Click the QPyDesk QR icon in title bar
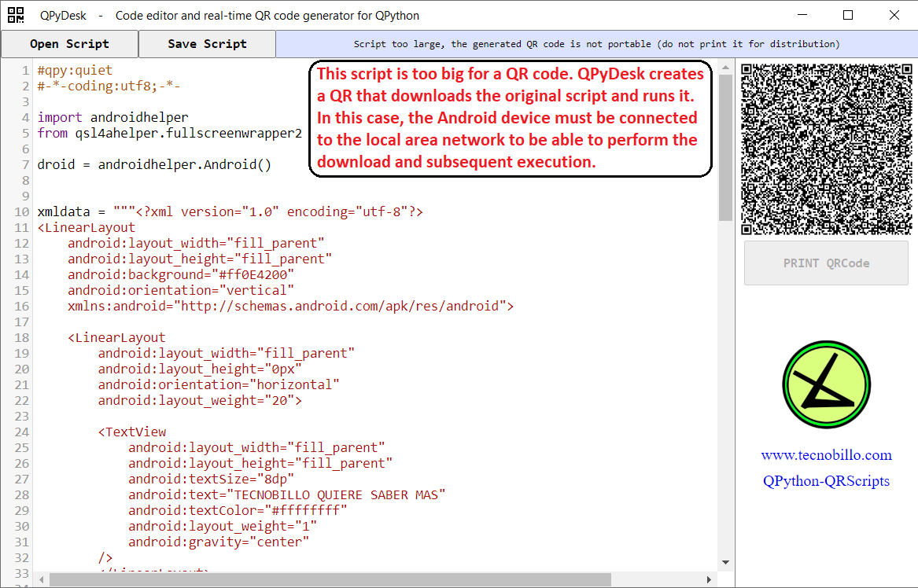The width and height of the screenshot is (918, 588). 16,15
